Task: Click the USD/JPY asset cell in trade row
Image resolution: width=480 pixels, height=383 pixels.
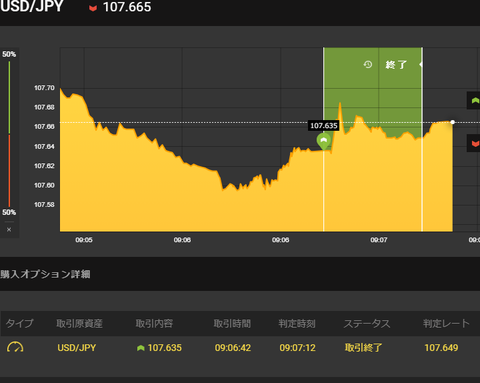Action: pyautogui.click(x=77, y=348)
